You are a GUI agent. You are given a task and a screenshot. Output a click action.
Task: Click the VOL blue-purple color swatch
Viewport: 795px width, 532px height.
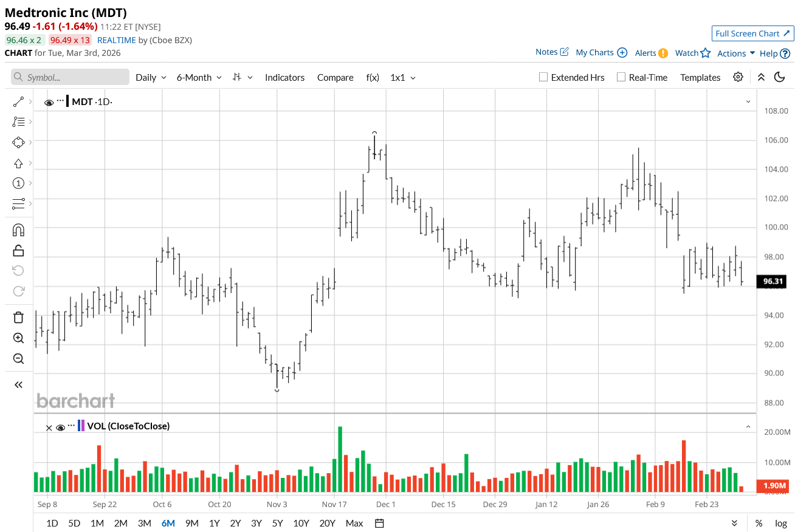coord(81,426)
